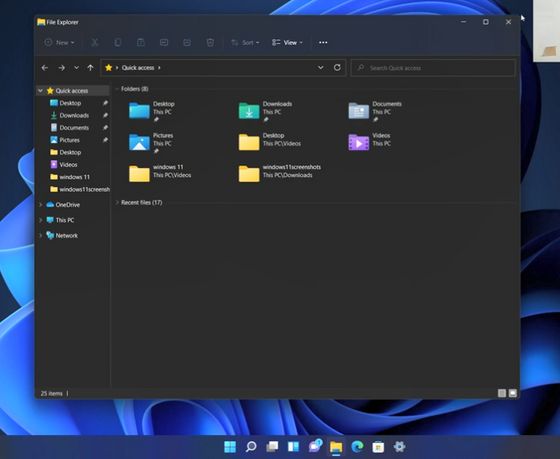This screenshot has width=560, height=459.
Task: Expand the Recent files (17) section
Action: click(x=117, y=203)
